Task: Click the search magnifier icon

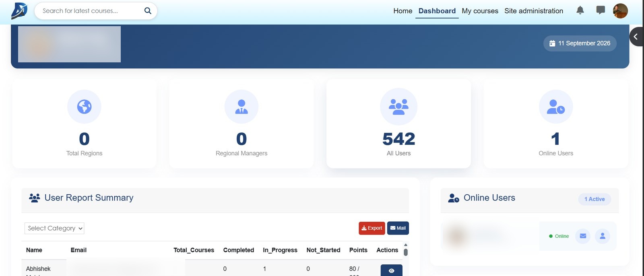Action: 148,11
